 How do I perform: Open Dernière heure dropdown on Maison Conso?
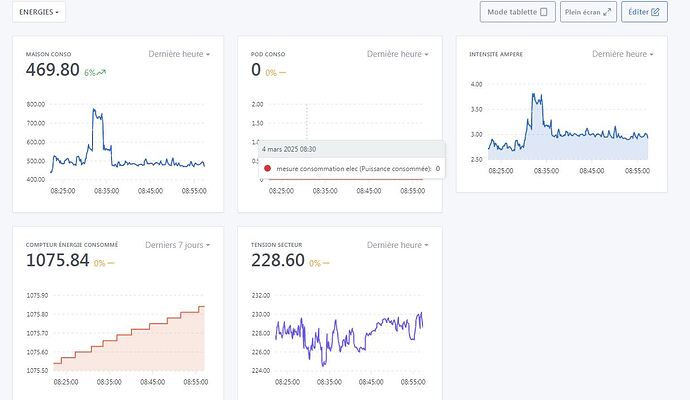(x=179, y=54)
